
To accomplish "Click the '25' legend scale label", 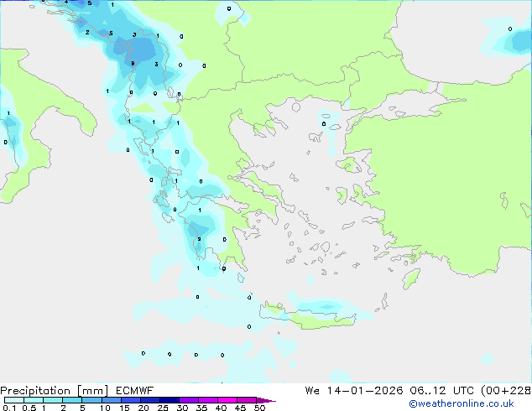I will coord(163,408).
